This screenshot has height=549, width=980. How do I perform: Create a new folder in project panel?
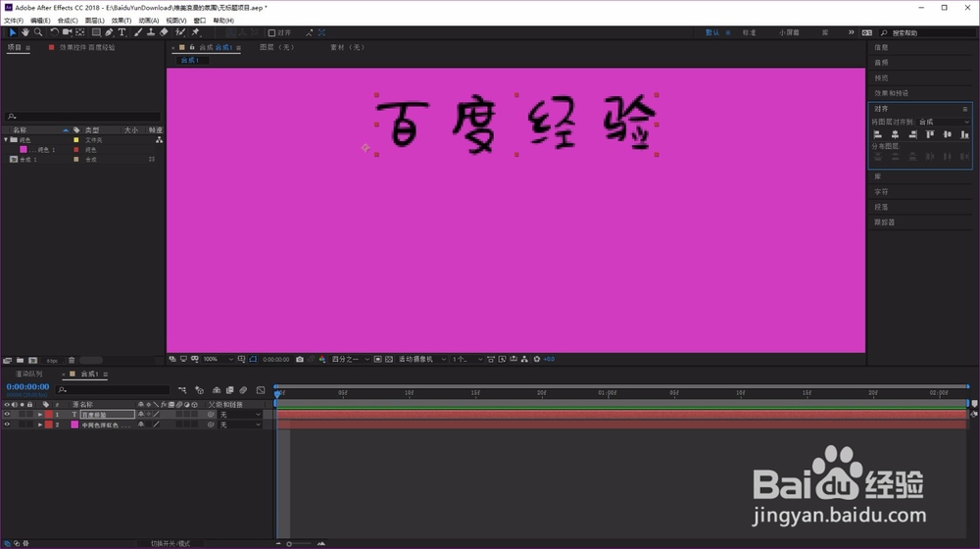tap(20, 360)
